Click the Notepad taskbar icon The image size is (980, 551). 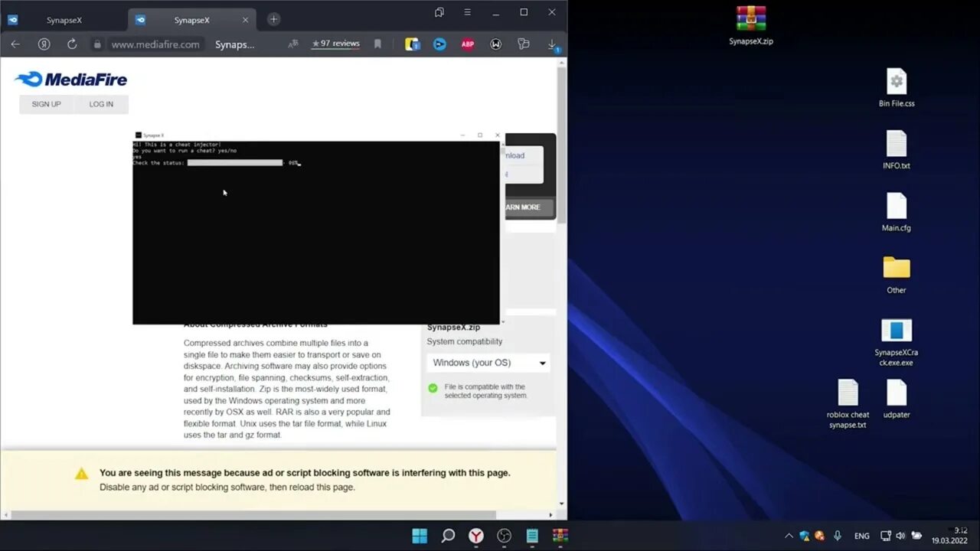(x=532, y=536)
